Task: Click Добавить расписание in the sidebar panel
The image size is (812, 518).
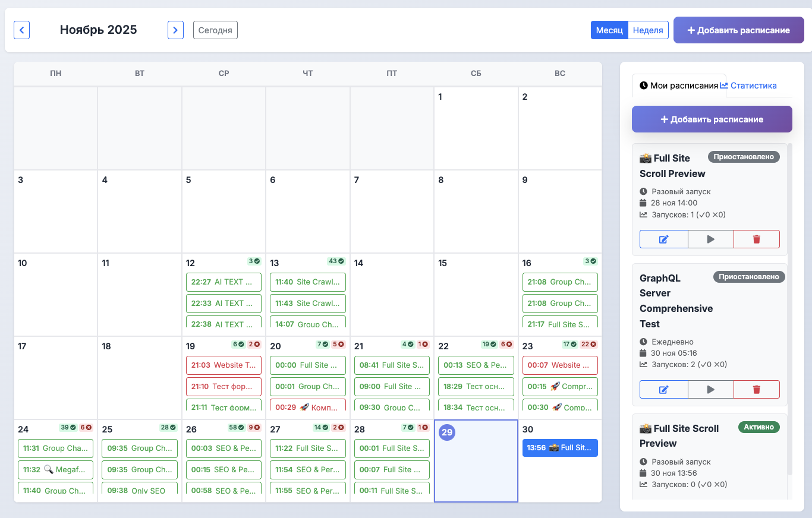Action: pos(712,119)
